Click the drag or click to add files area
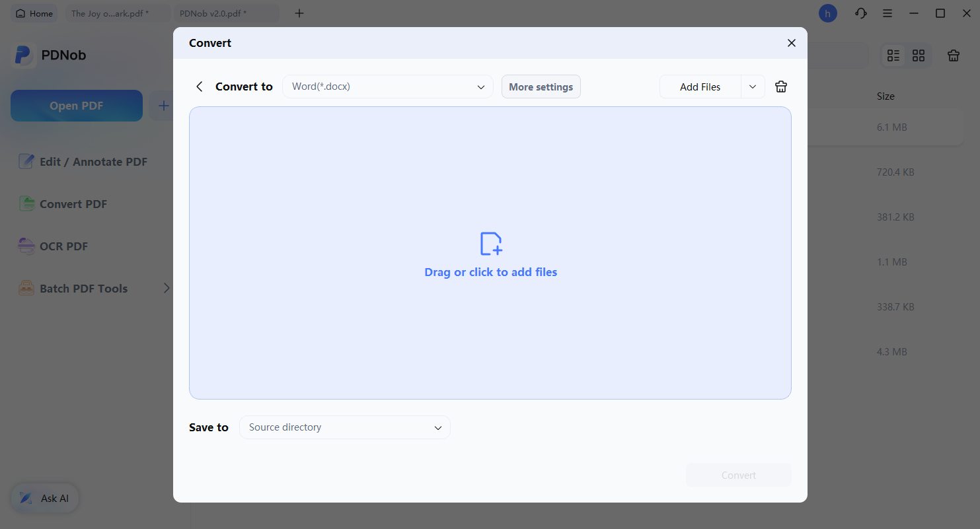Viewport: 980px width, 529px height. tap(490, 253)
